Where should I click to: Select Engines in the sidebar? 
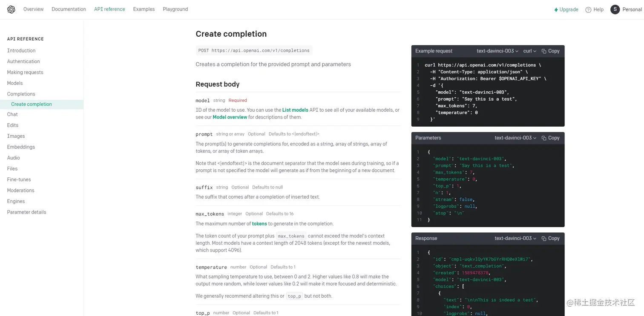16,202
